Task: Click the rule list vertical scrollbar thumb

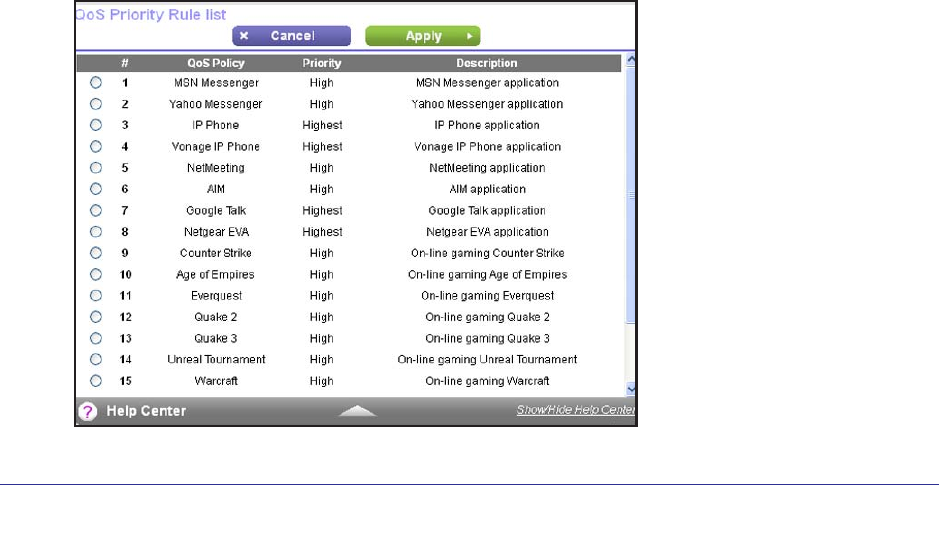Action: [631, 195]
